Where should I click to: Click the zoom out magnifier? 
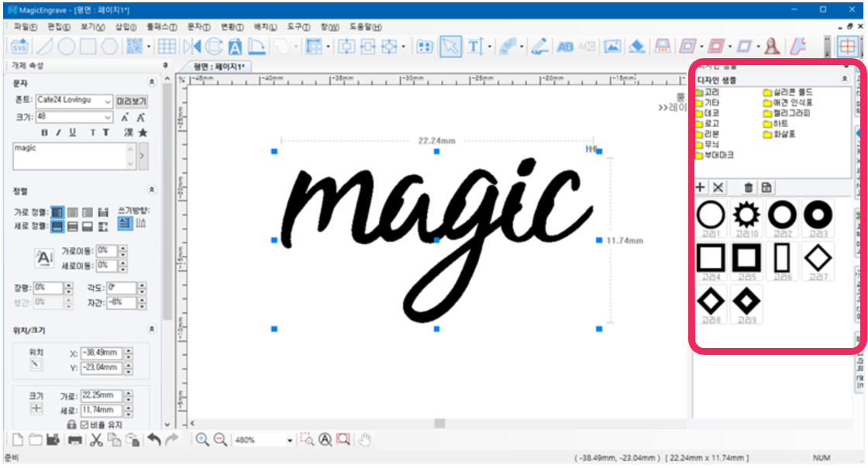click(x=220, y=440)
